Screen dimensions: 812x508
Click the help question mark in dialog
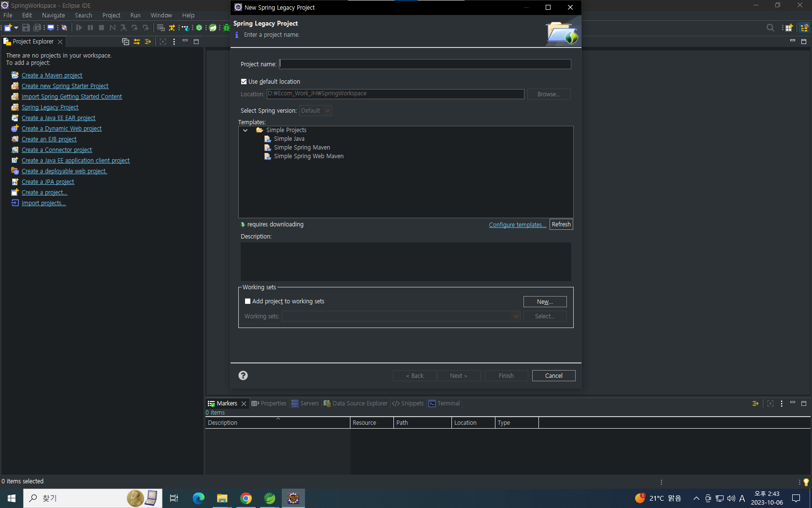tap(243, 375)
